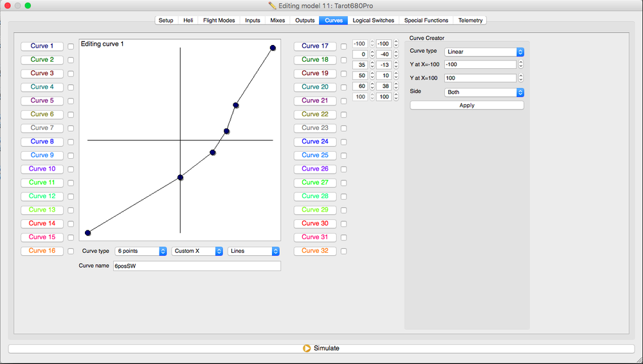643x364 pixels.
Task: Click the curve point on the vertical axis
Action: tap(181, 177)
